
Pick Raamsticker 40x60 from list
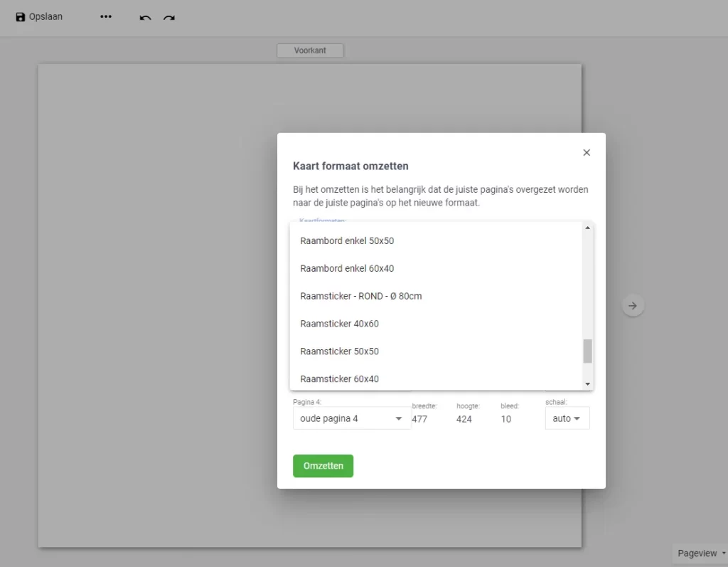340,324
